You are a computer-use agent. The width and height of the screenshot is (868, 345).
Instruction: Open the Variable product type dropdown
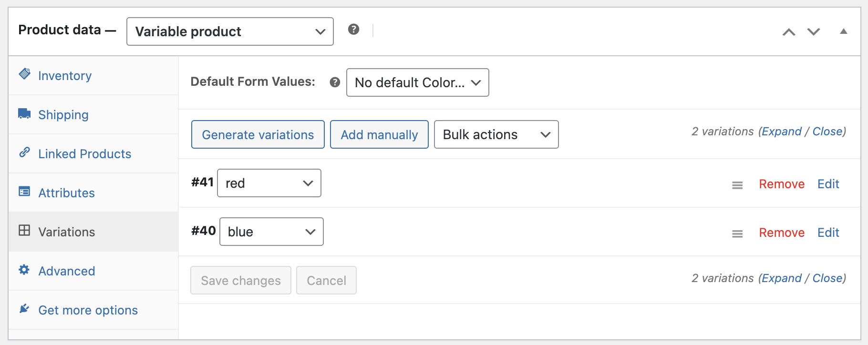click(230, 31)
